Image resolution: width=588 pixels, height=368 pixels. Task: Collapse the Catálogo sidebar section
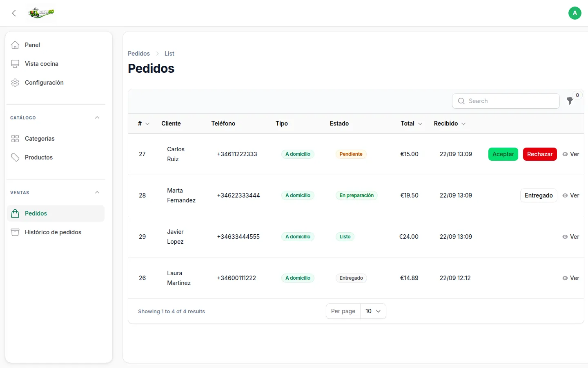coord(97,118)
